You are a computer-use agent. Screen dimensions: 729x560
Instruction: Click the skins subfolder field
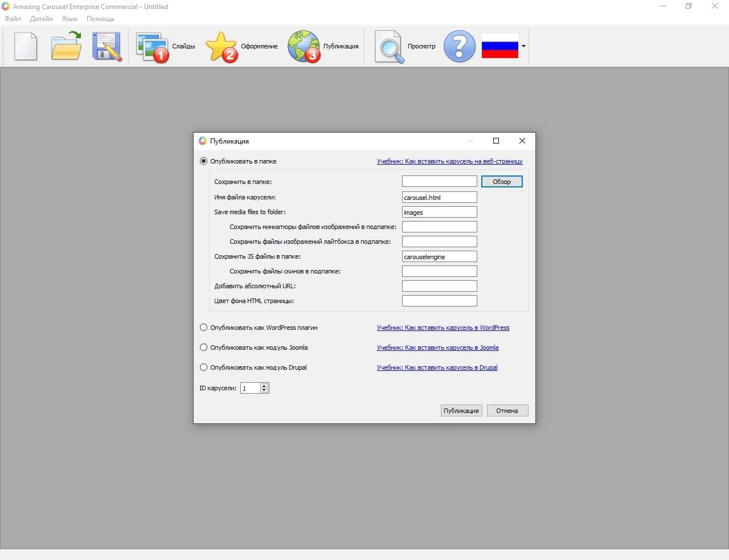pyautogui.click(x=440, y=271)
